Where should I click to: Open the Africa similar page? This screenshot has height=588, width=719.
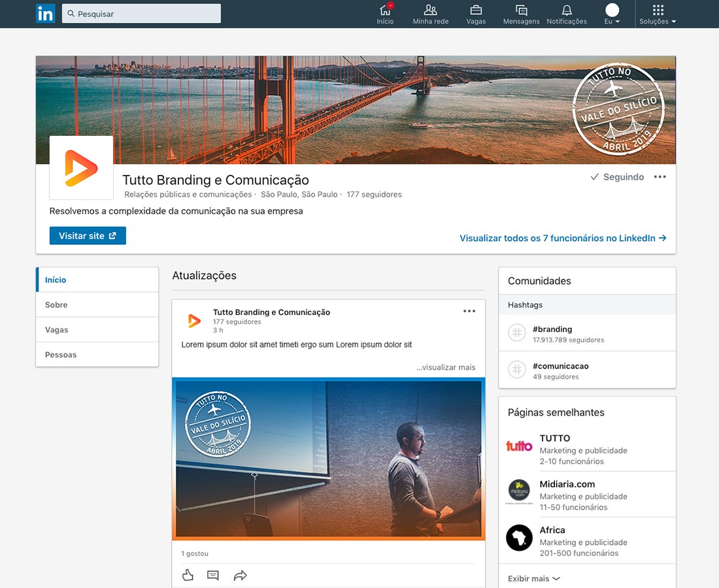coord(552,530)
